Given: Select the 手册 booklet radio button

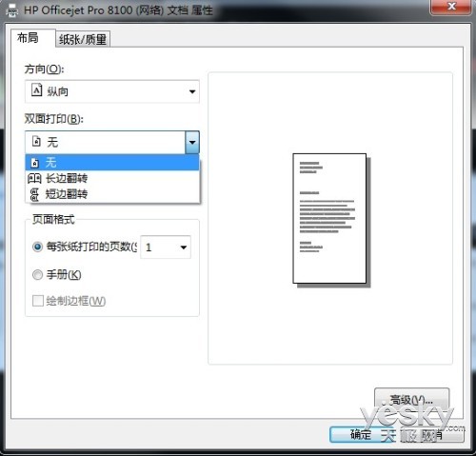Looking at the screenshot, I should (37, 274).
